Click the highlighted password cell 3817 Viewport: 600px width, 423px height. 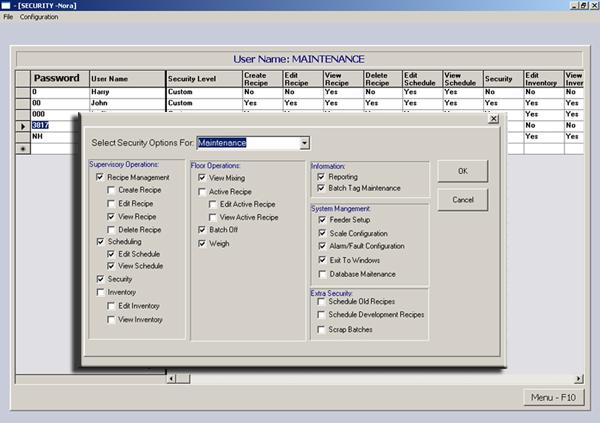[x=40, y=125]
